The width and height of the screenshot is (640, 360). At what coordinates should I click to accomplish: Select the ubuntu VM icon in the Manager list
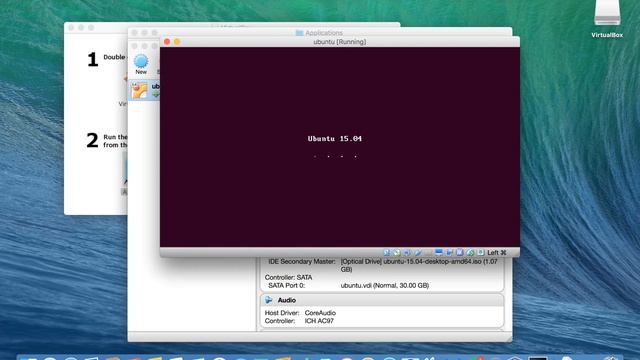coord(139,90)
